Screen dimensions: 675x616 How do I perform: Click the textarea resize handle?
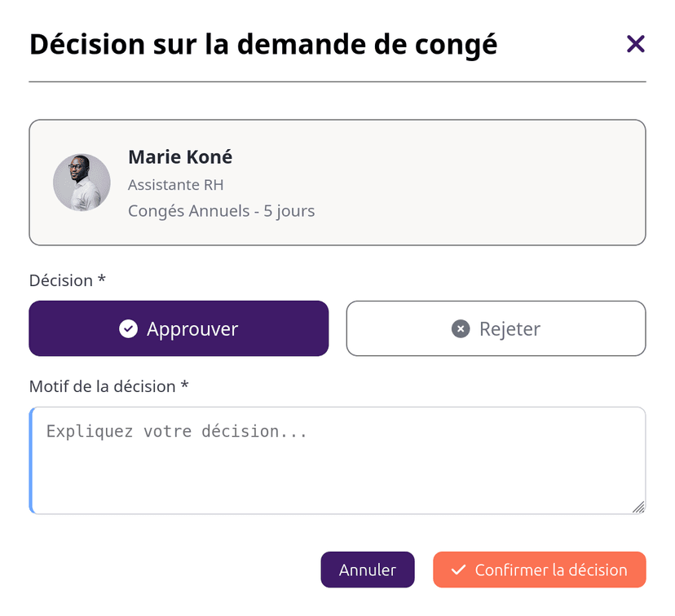[x=638, y=508]
